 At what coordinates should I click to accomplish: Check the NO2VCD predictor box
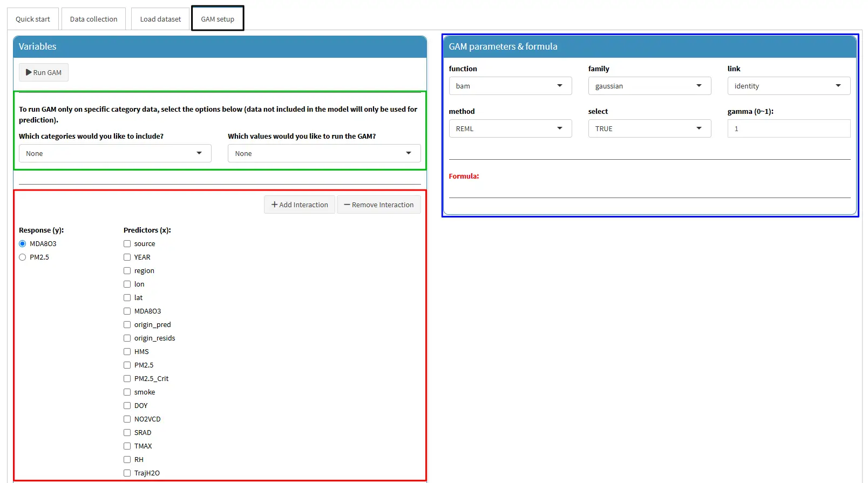click(127, 419)
